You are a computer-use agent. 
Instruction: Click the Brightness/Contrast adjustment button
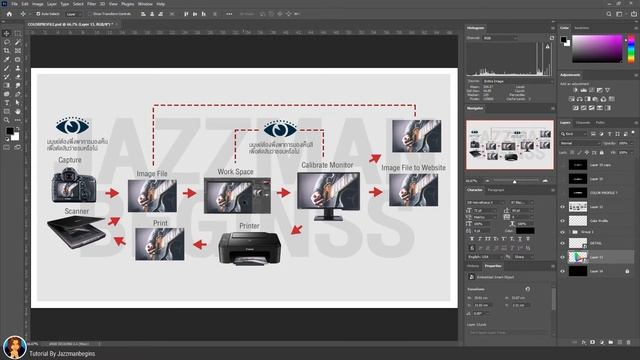click(575, 90)
